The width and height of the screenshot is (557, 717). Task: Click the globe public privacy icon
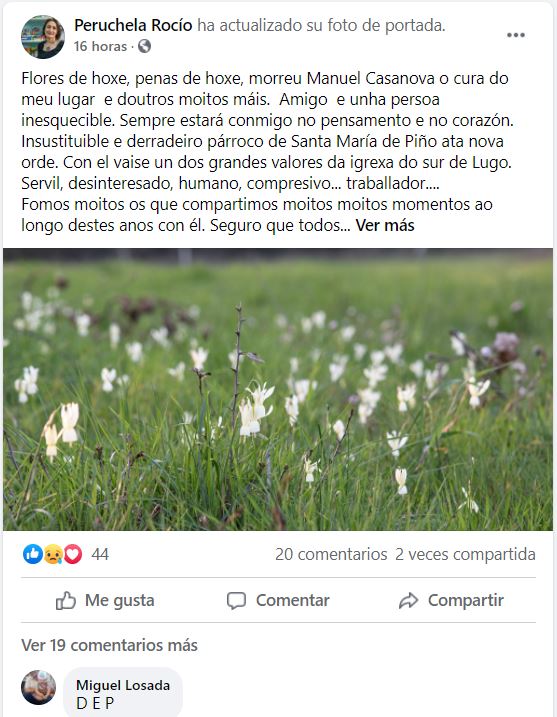(x=144, y=46)
